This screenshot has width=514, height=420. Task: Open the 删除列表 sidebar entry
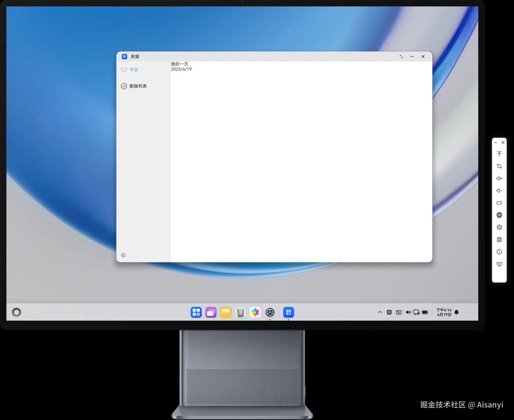click(134, 86)
